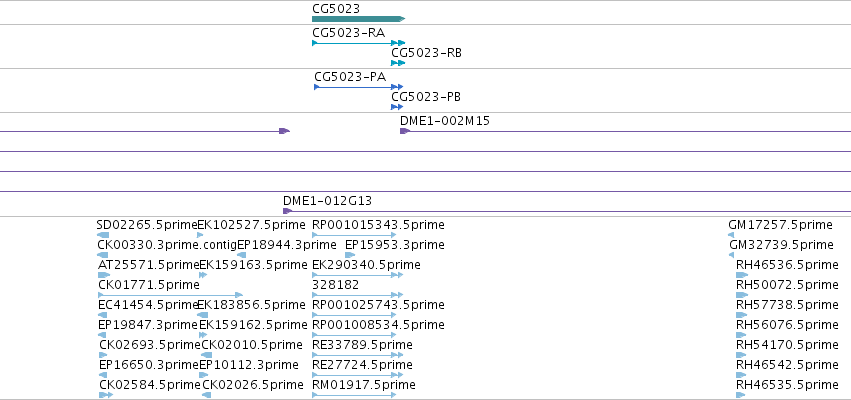Viewport: 851px width, 400px height.
Task: Select the CK02026.5prime EST arrow
Action: (x=206, y=395)
